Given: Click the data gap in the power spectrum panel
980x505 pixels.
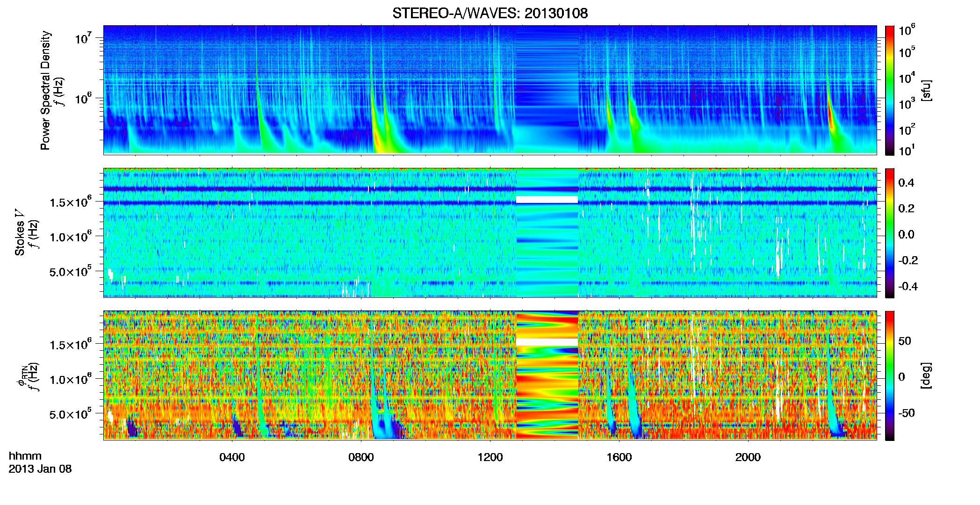Looking at the screenshot, I should pos(547,89).
